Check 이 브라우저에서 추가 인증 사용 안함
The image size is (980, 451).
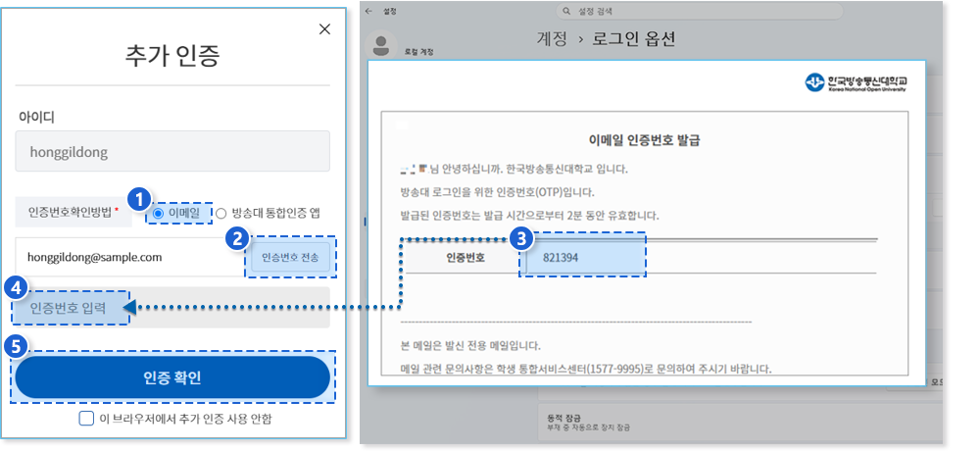pos(86,419)
